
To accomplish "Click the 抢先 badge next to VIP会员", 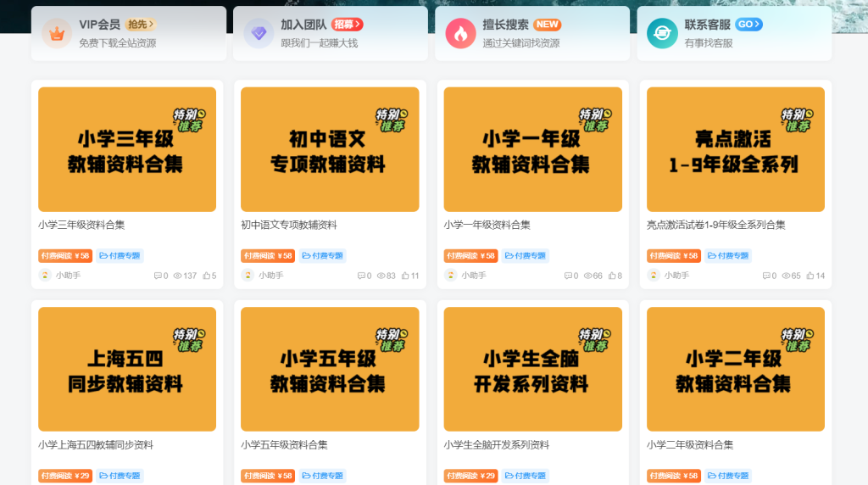I will click(x=141, y=25).
